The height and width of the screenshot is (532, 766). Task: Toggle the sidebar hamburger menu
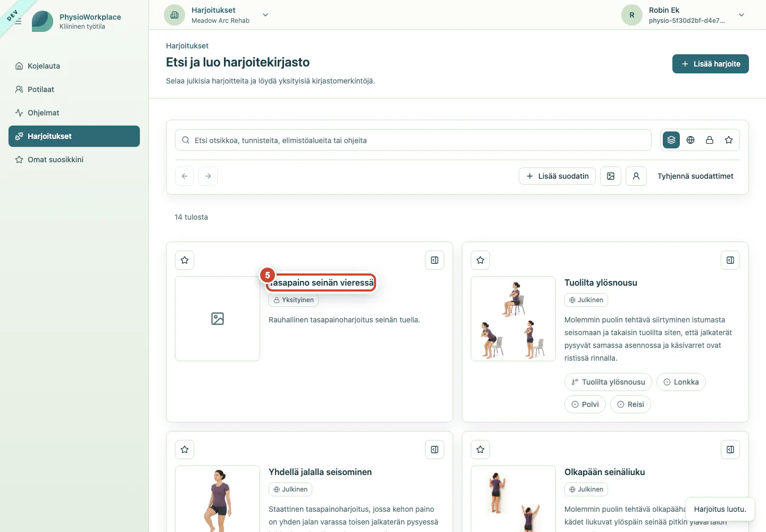tap(18, 21)
